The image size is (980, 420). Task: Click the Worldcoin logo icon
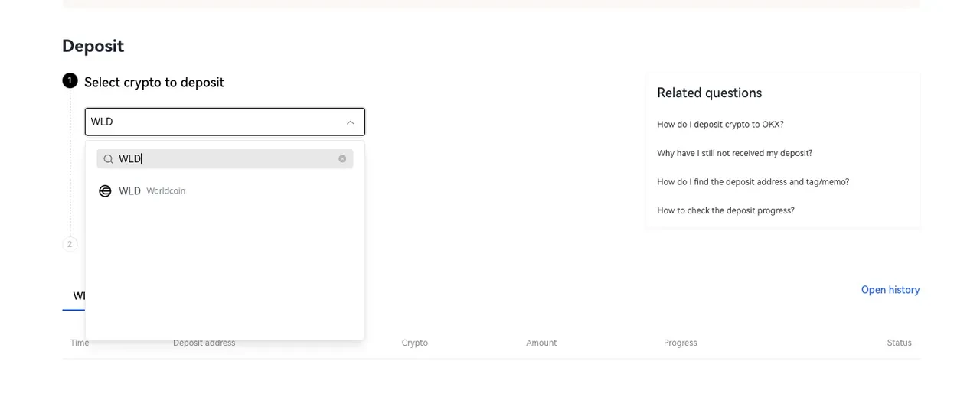[106, 191]
